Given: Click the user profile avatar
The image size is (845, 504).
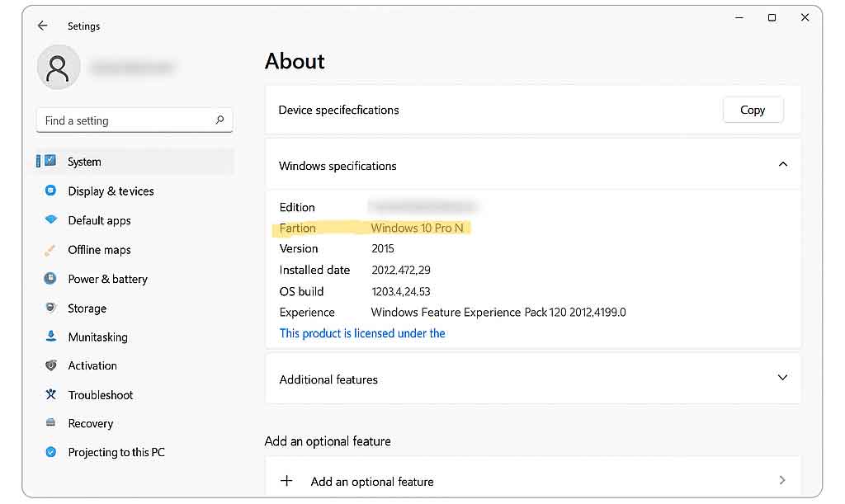Looking at the screenshot, I should [x=59, y=68].
